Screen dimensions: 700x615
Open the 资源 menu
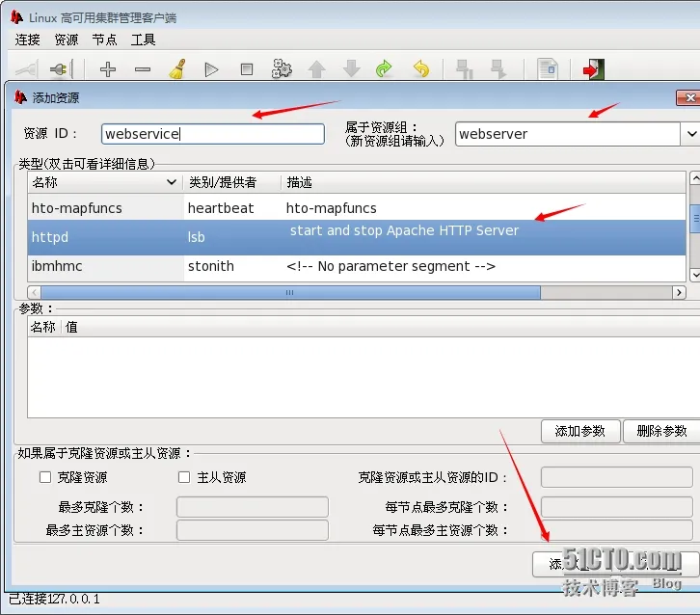tap(67, 40)
